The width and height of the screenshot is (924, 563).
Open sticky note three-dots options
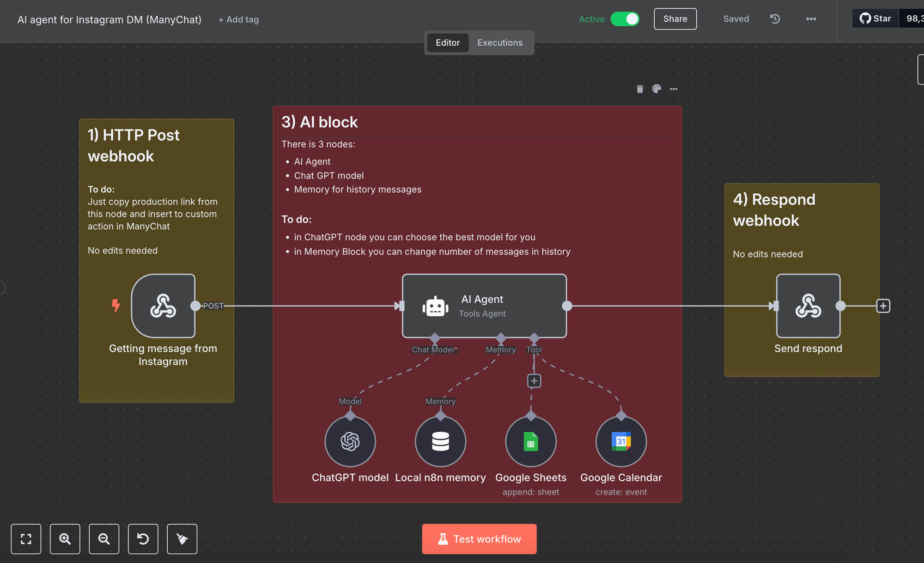coord(674,89)
